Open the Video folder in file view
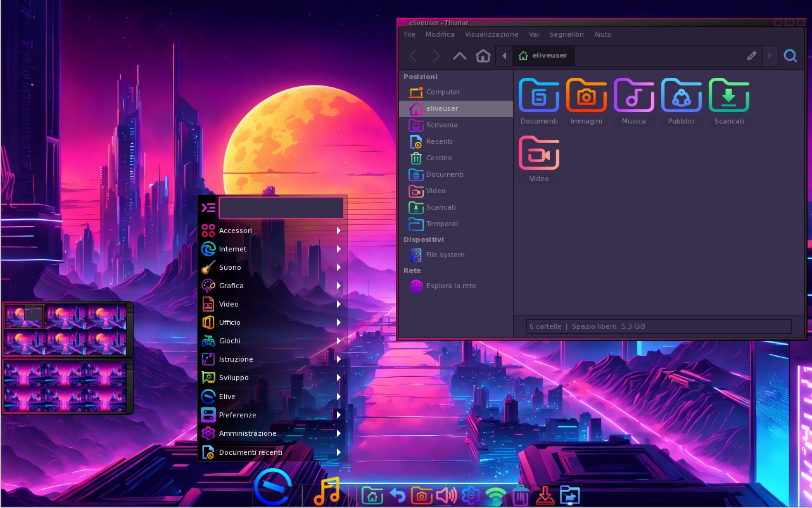Viewport: 812px width, 508px height. [x=539, y=158]
